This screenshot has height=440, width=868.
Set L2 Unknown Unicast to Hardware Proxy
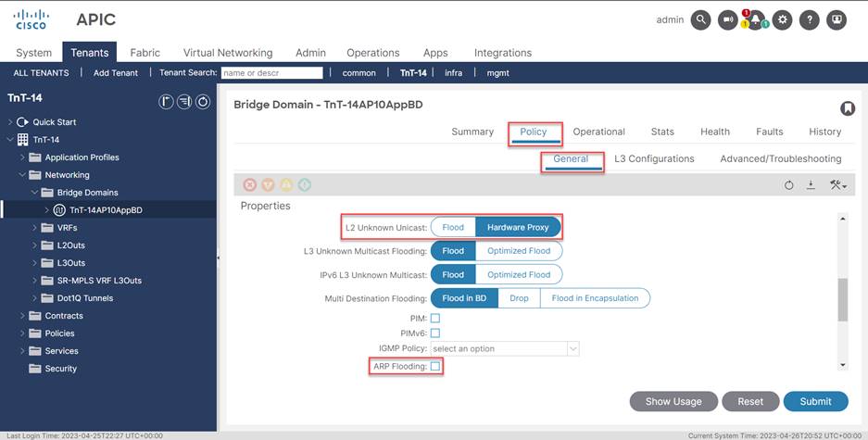(518, 228)
